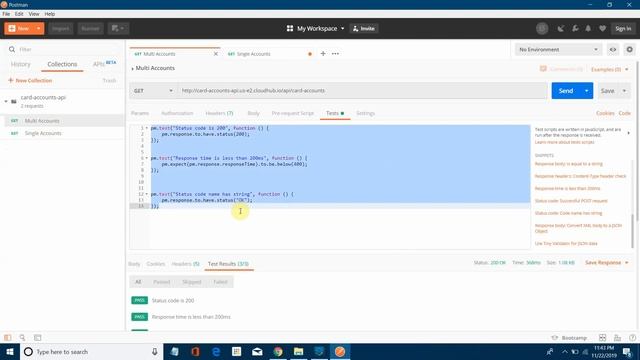Open the Runner from the header
This screenshot has height=360, width=640.
(x=90, y=29)
